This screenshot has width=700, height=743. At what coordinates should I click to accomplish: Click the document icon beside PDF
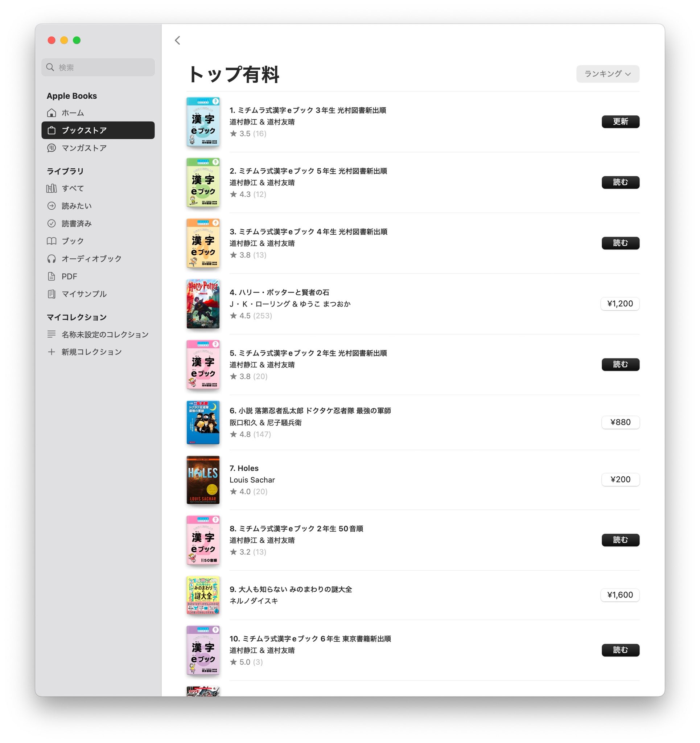(52, 276)
